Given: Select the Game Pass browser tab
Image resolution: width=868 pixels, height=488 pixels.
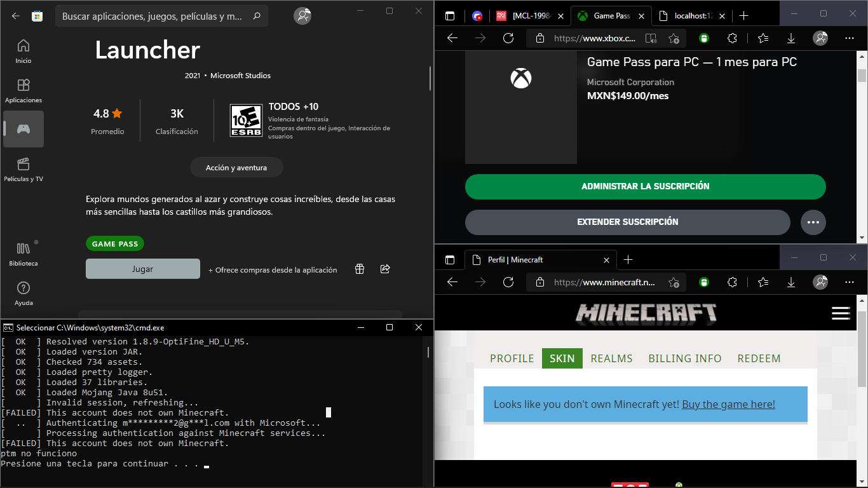Looking at the screenshot, I should point(612,16).
